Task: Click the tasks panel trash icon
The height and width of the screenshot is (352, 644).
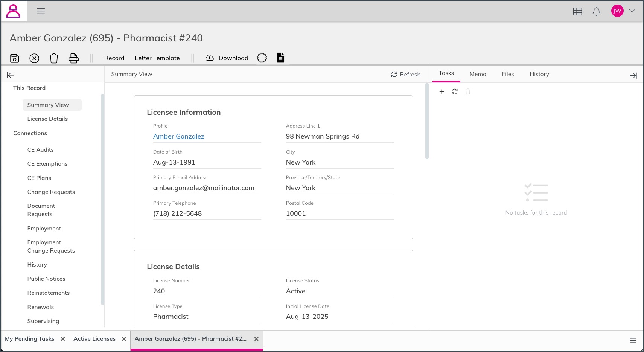Action: click(468, 91)
